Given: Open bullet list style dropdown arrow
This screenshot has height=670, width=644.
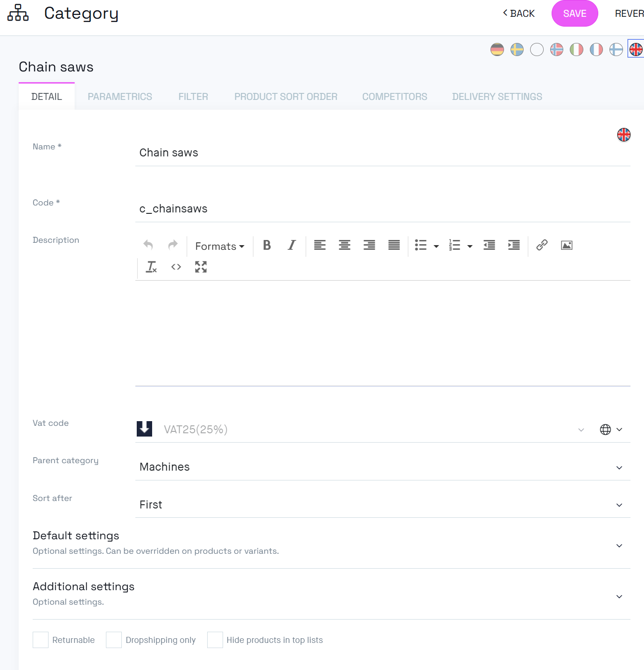Looking at the screenshot, I should tap(436, 246).
